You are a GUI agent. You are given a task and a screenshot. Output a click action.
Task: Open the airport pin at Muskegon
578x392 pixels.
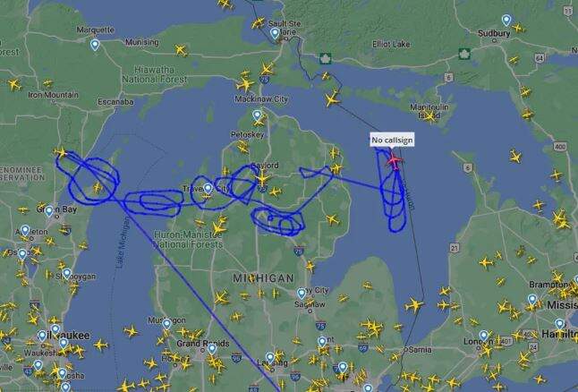166,324
